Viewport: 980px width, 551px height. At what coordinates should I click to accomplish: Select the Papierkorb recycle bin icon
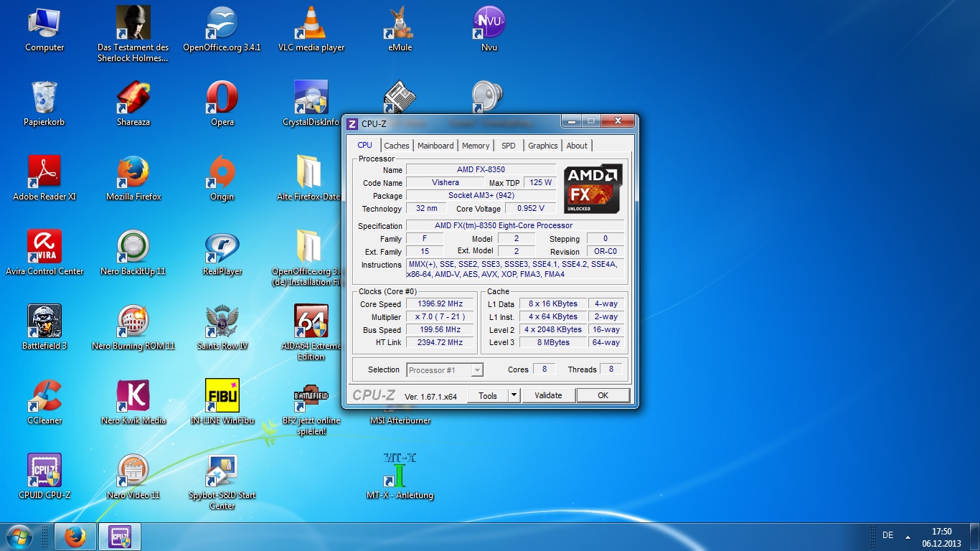(x=44, y=105)
